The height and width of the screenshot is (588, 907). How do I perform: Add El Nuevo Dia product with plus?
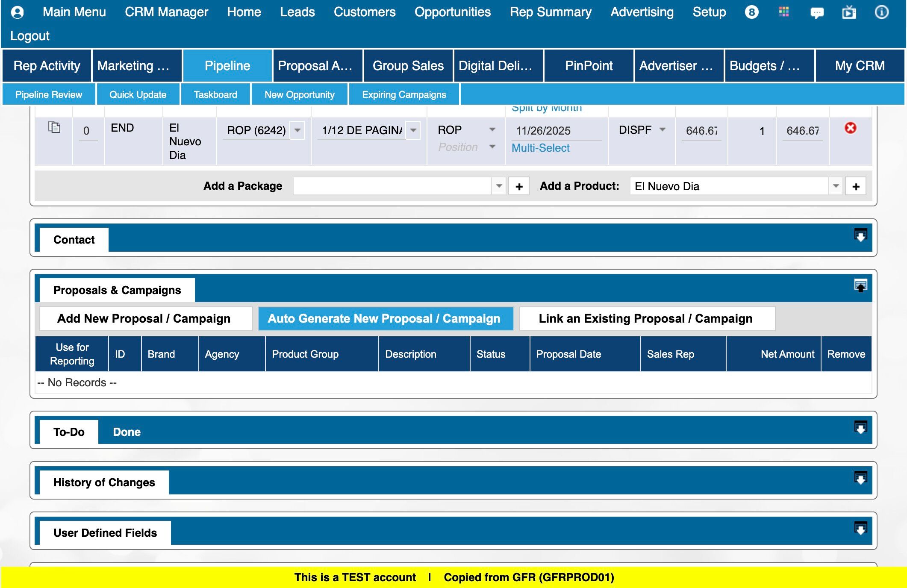(x=856, y=186)
